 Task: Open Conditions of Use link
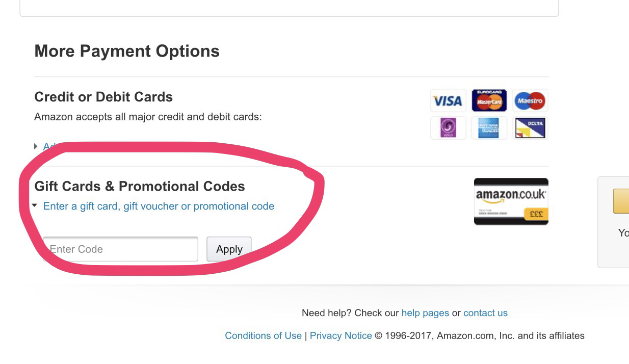263,335
